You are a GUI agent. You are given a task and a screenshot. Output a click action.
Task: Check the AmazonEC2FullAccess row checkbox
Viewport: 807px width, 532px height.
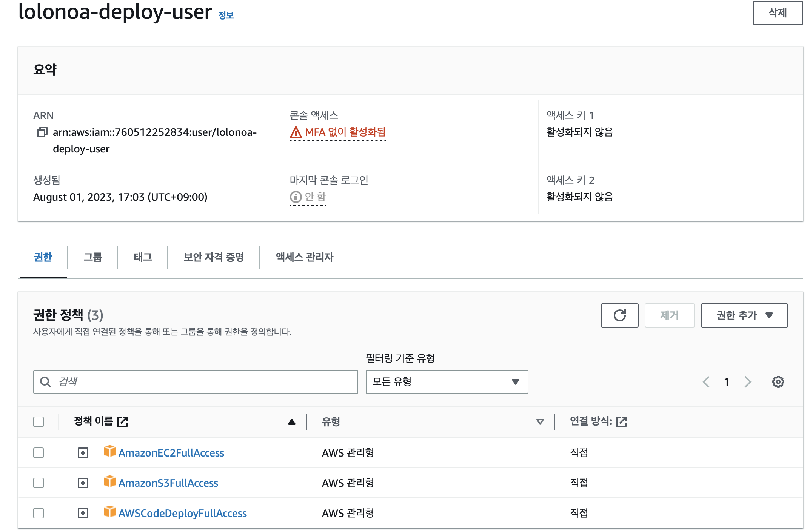(x=39, y=453)
